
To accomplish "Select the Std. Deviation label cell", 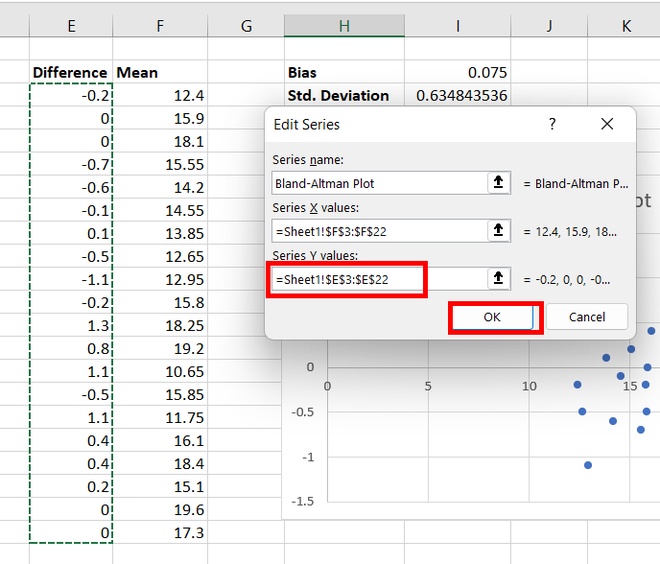I will coord(344,95).
